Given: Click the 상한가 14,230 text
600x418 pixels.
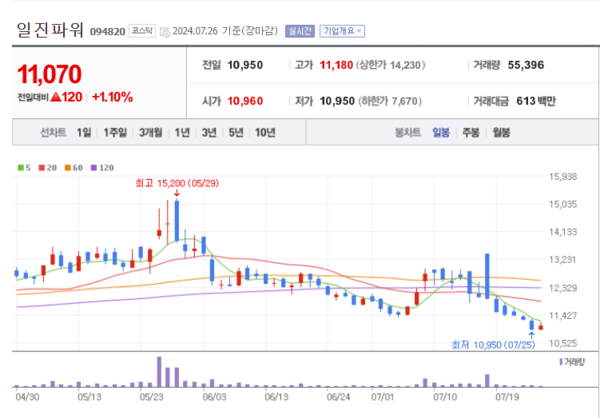Looking at the screenshot, I should pyautogui.click(x=391, y=65).
